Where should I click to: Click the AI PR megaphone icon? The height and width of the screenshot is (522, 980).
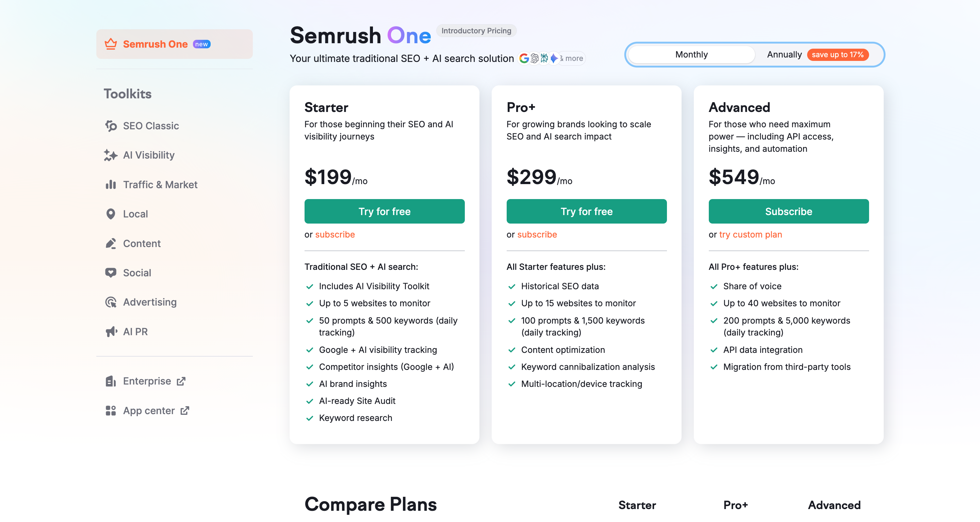[111, 332]
